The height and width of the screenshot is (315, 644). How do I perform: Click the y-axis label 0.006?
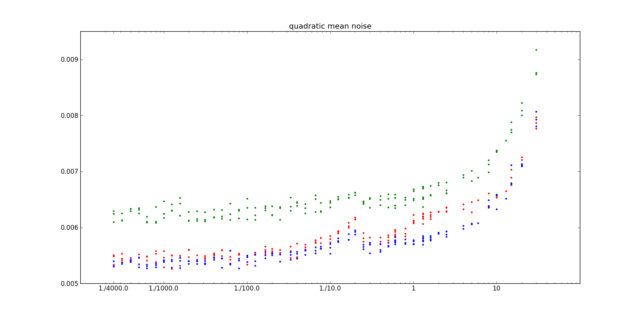[x=70, y=228]
